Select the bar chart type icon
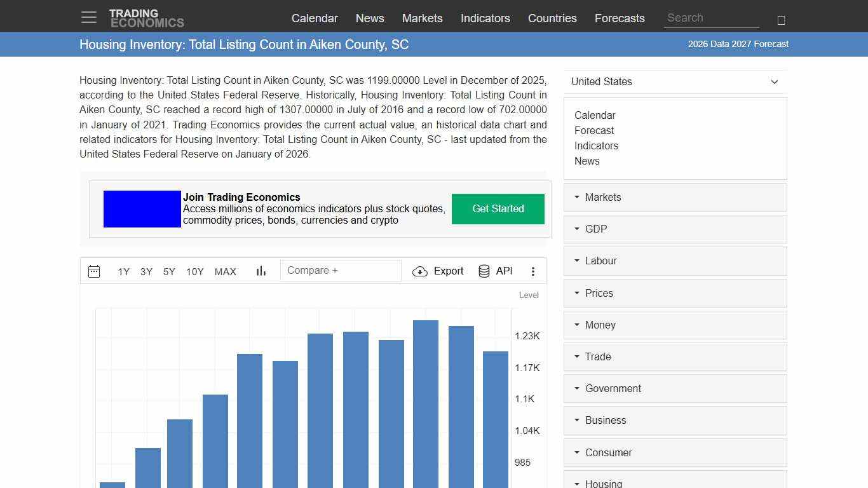 pyautogui.click(x=261, y=271)
